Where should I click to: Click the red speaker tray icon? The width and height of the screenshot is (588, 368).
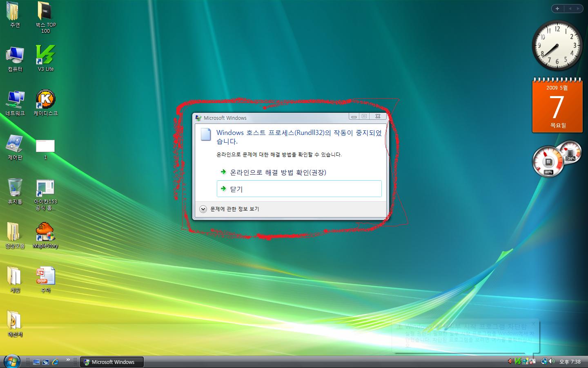coord(510,361)
